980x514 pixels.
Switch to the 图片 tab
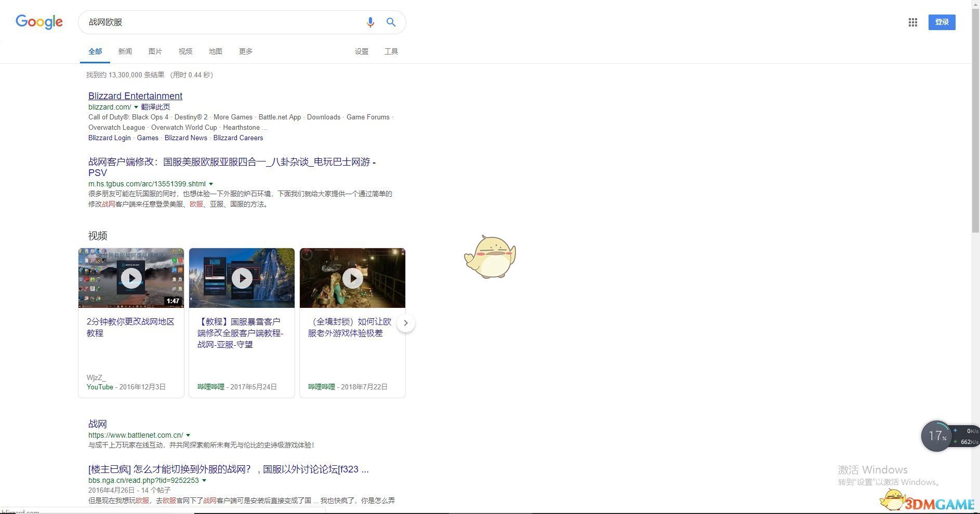tap(155, 51)
